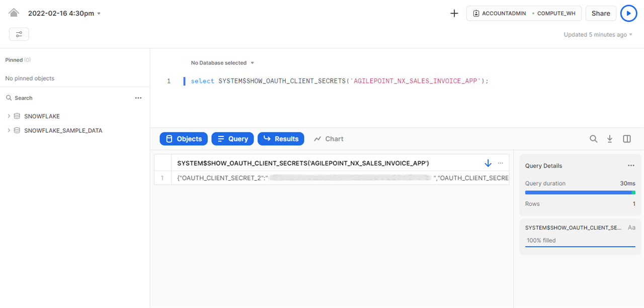644x308 pixels.
Task: Click the Rows count value
Action: [x=634, y=204]
